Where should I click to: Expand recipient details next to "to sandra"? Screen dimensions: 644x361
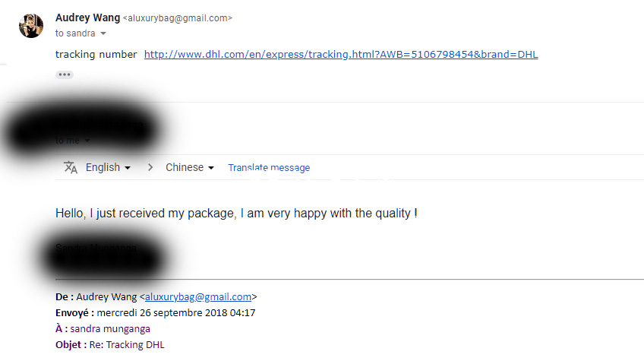(x=103, y=34)
